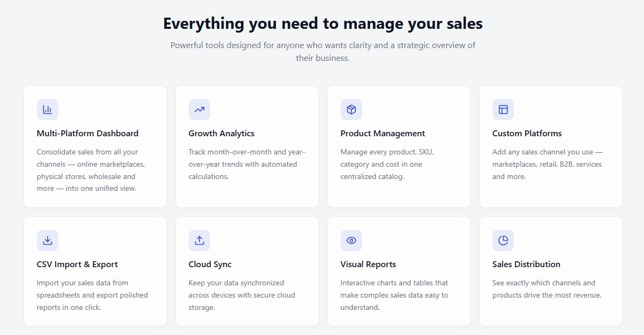Click the eye icon for Visual Reports
The width and height of the screenshot is (644, 335).
pos(351,240)
